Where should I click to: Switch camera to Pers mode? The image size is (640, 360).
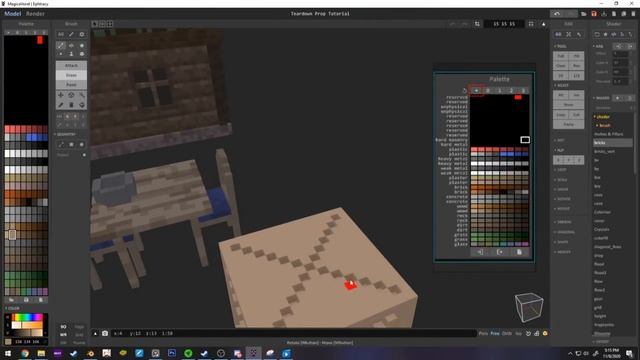483,333
